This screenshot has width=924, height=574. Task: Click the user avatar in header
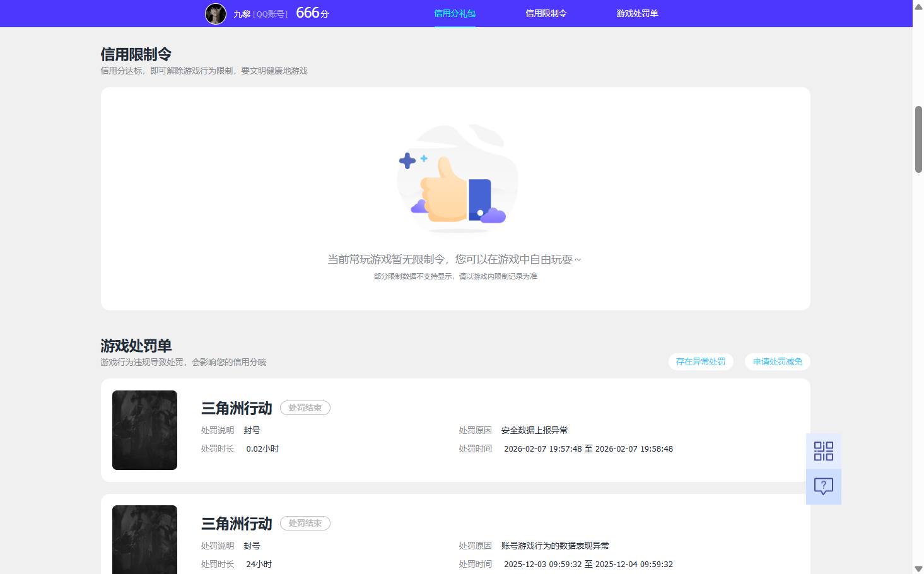[216, 13]
